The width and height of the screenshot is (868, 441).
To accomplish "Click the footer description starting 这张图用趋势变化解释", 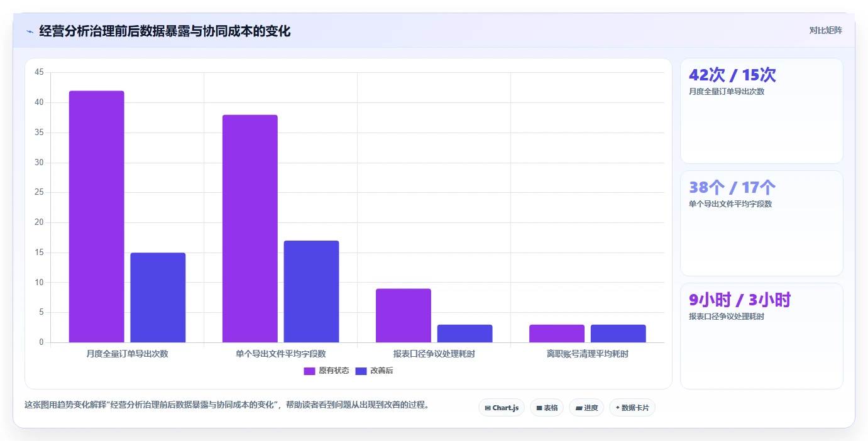I will point(228,405).
